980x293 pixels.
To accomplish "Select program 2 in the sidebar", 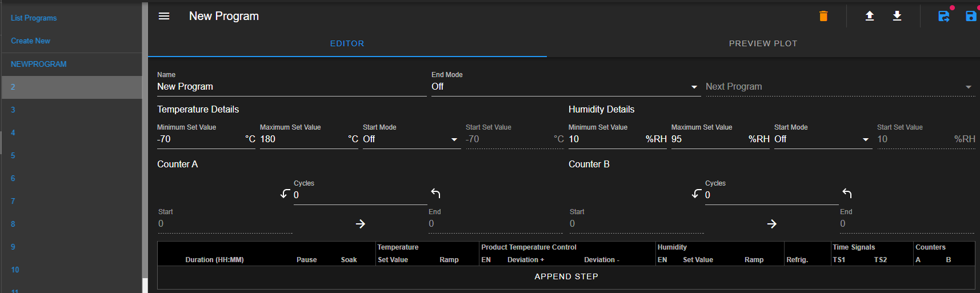I will coord(71,87).
